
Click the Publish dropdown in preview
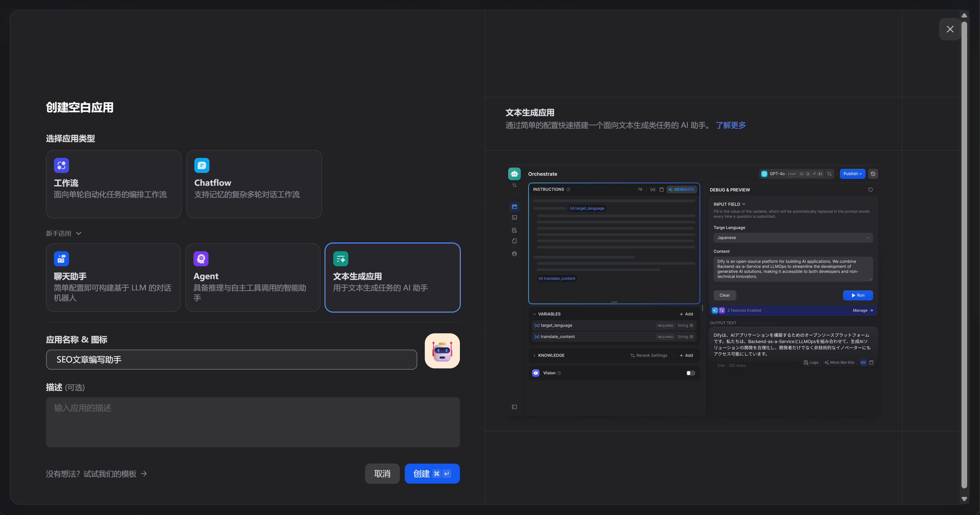pyautogui.click(x=852, y=174)
